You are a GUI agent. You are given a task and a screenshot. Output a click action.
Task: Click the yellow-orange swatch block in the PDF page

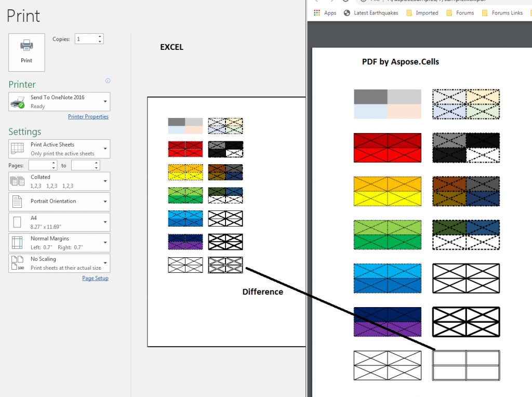388,191
